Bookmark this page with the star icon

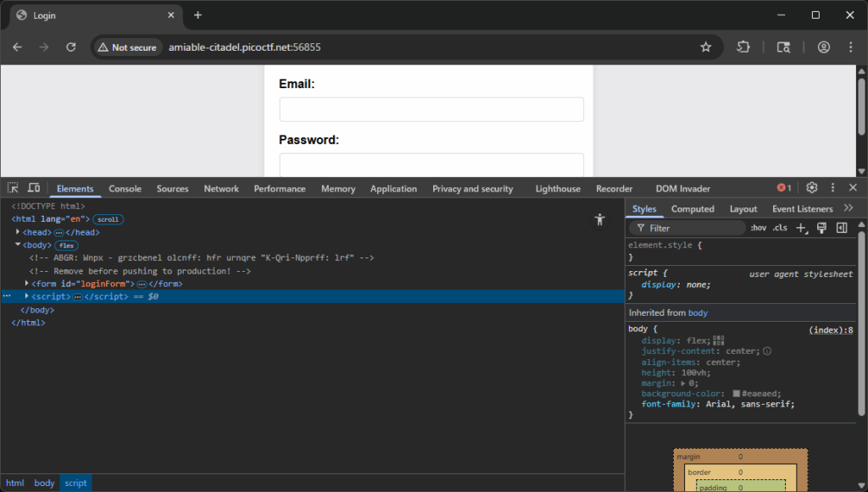click(x=705, y=47)
